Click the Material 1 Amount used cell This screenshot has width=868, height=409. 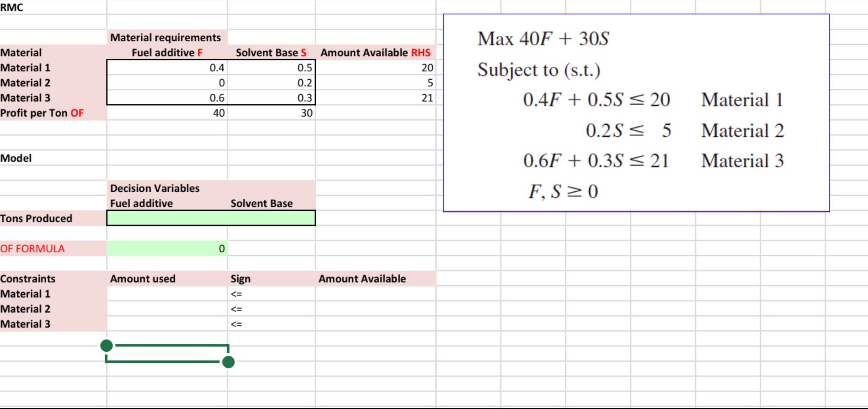(167, 293)
